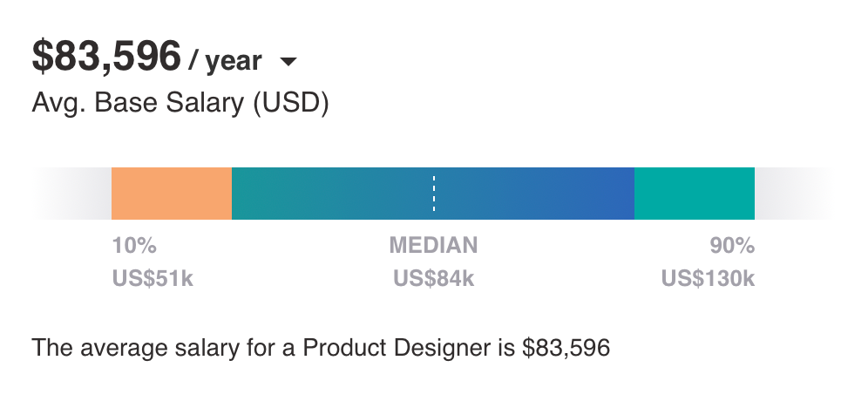Select the teal 90% salary segment
This screenshot has height=408, width=868.
tap(695, 194)
